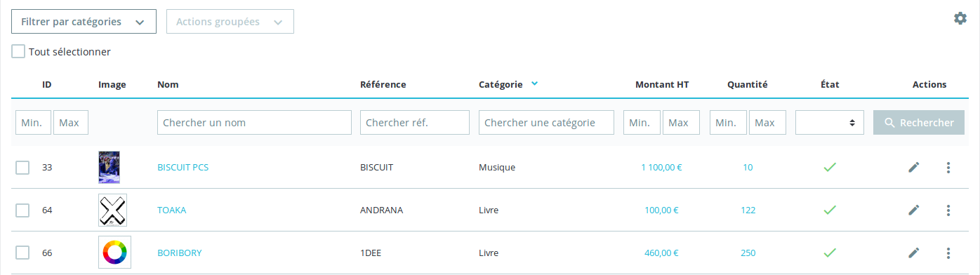Edit TOAKA product with the pencil icon
980x275 pixels.
click(913, 210)
